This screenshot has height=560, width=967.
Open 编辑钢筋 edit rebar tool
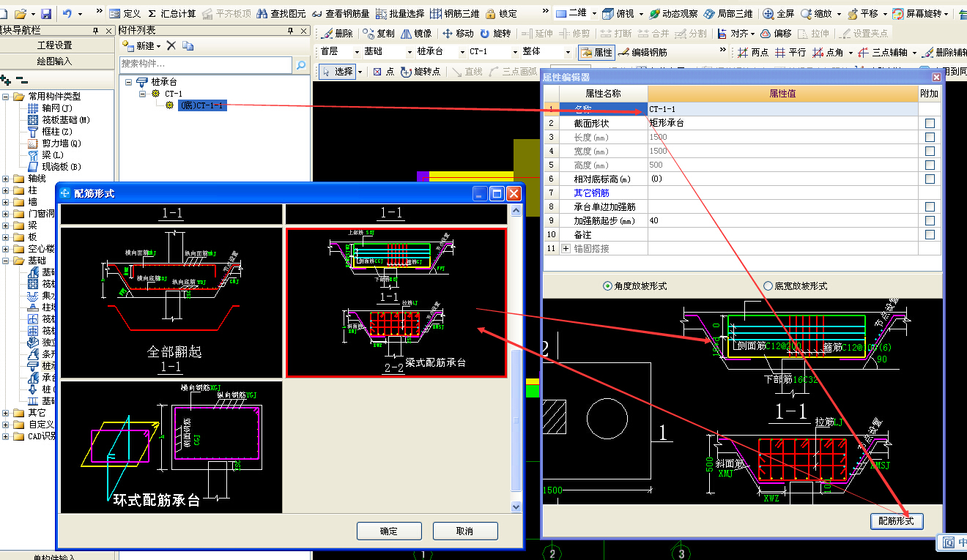tap(642, 53)
